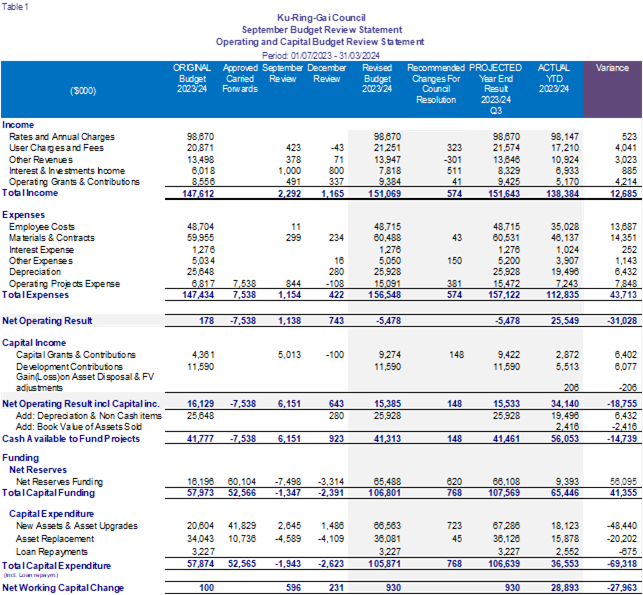Click the 'Depreciation' row label

(35, 272)
